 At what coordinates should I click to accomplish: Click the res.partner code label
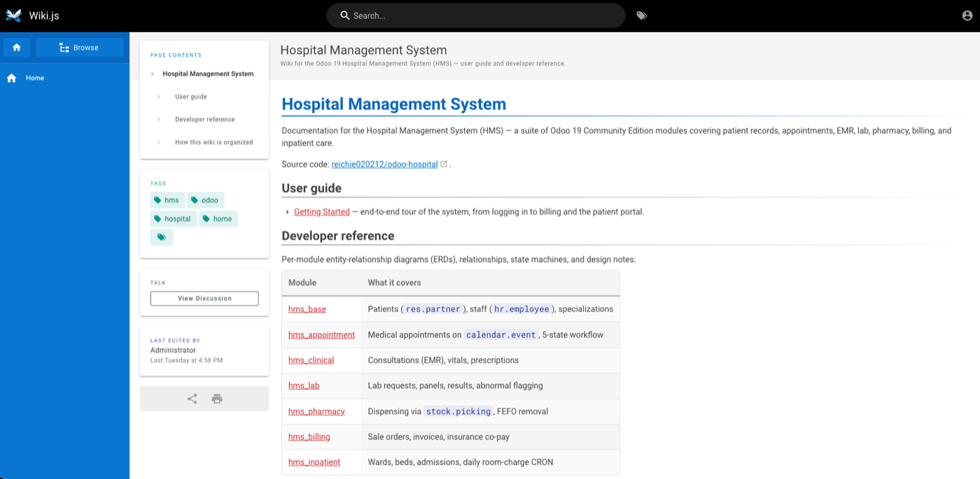(433, 309)
